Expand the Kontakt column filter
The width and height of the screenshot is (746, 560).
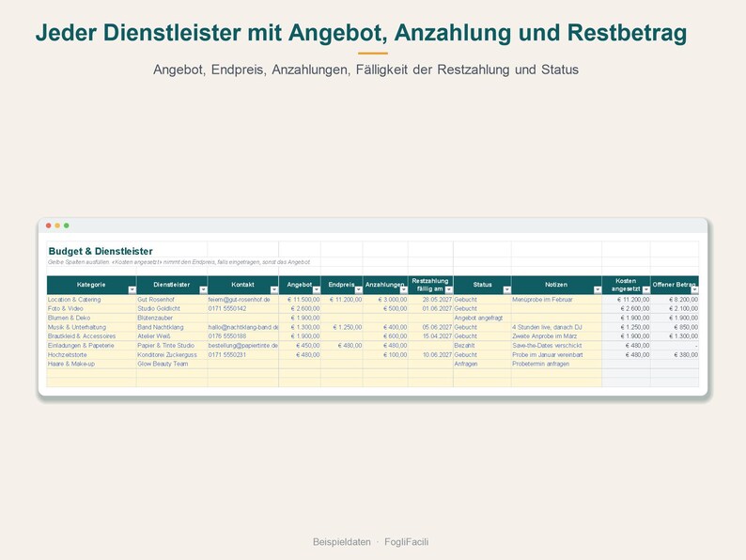274,289
